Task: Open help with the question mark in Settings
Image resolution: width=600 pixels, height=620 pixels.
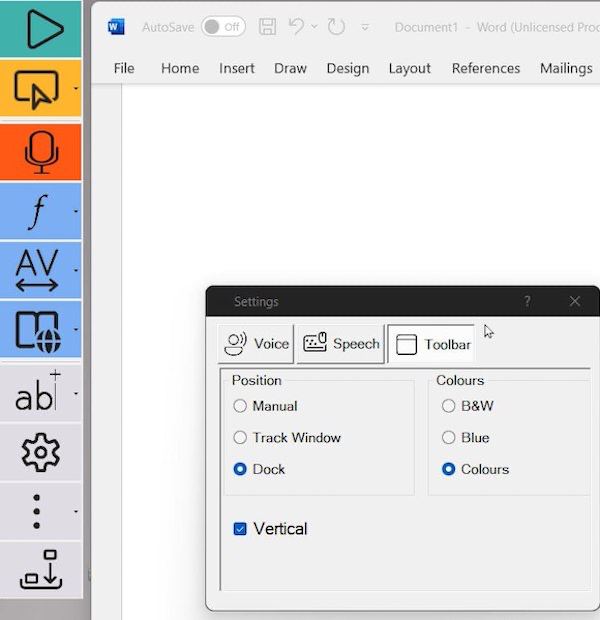Action: (x=527, y=302)
